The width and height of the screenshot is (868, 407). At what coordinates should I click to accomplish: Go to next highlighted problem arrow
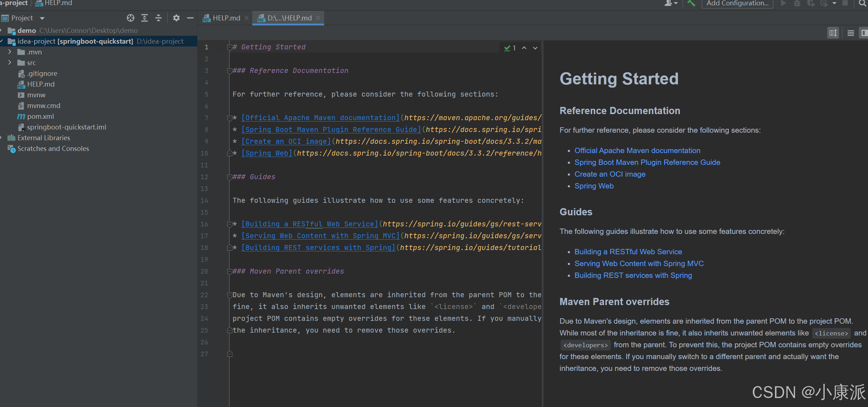535,48
